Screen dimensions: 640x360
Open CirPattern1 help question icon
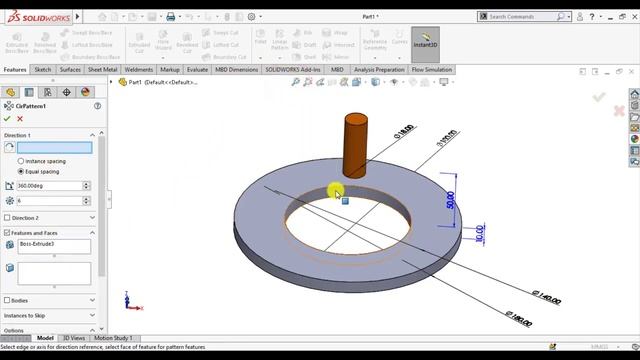[98, 106]
